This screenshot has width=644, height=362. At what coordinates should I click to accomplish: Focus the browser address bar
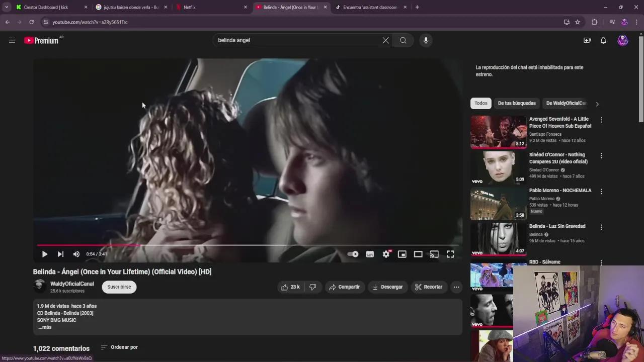click(302, 22)
